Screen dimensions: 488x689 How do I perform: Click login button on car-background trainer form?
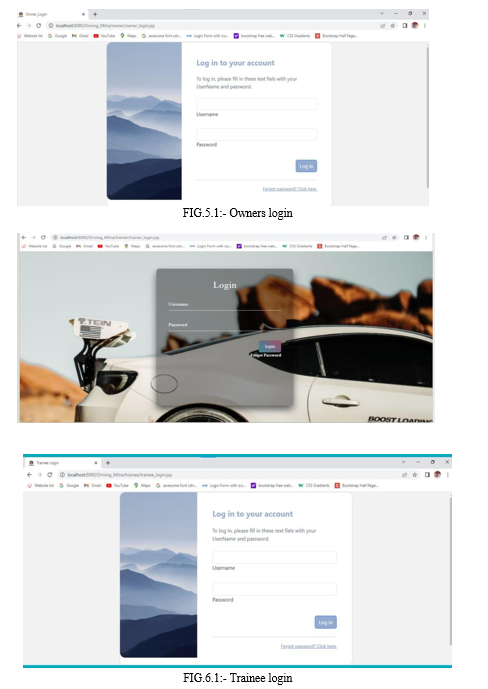point(270,346)
